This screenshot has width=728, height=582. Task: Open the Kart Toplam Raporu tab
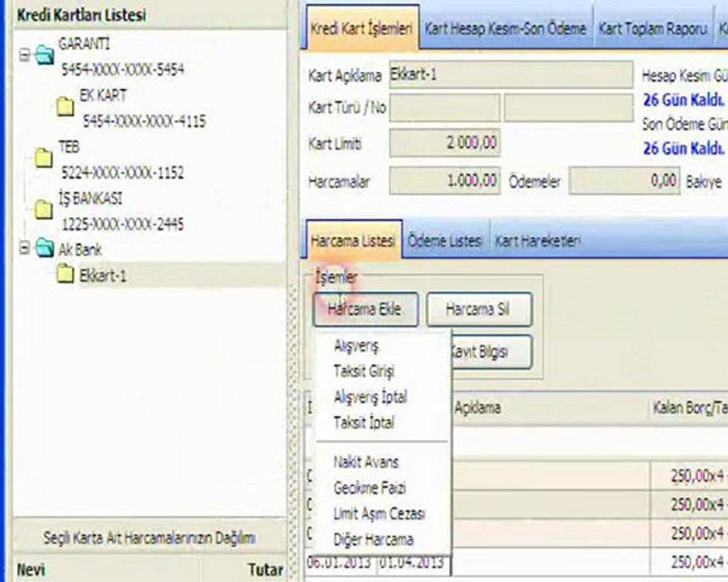coord(652,29)
